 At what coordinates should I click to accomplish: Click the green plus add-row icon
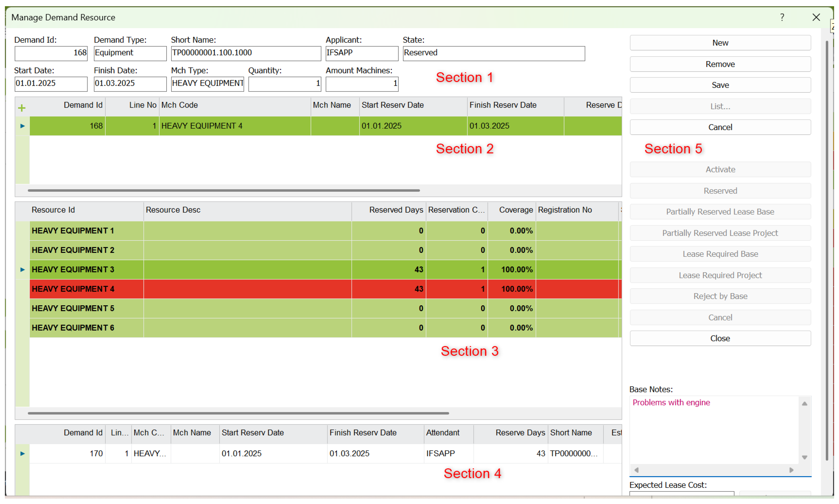(22, 108)
